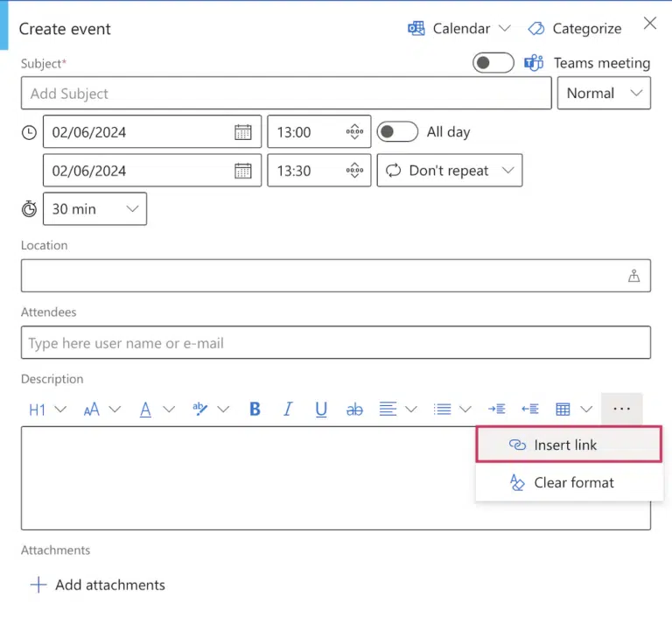Expand the highlight color dropdown arrow
672x617 pixels.
pyautogui.click(x=223, y=410)
